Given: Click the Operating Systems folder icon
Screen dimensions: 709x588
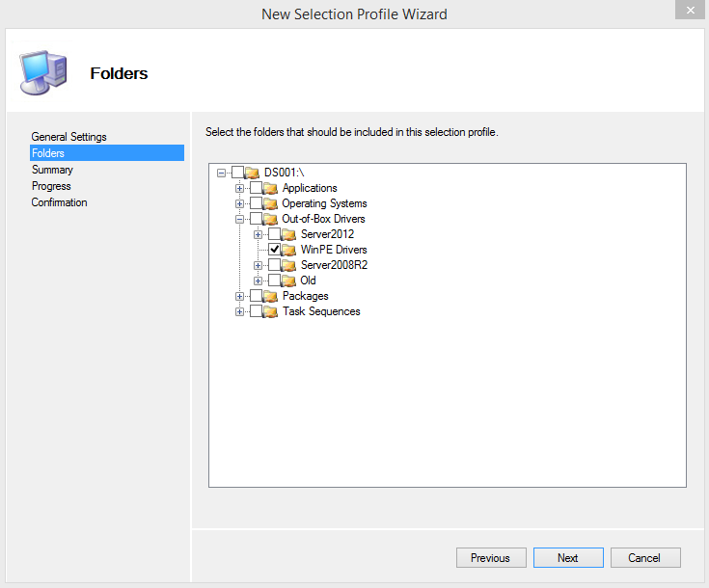Looking at the screenshot, I should [x=270, y=203].
